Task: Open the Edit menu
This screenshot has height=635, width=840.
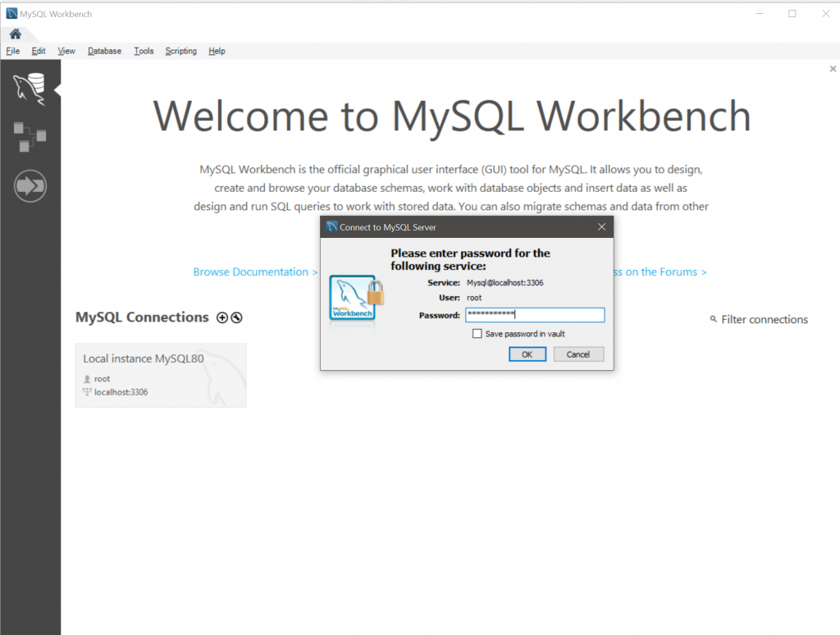Action: 38,51
